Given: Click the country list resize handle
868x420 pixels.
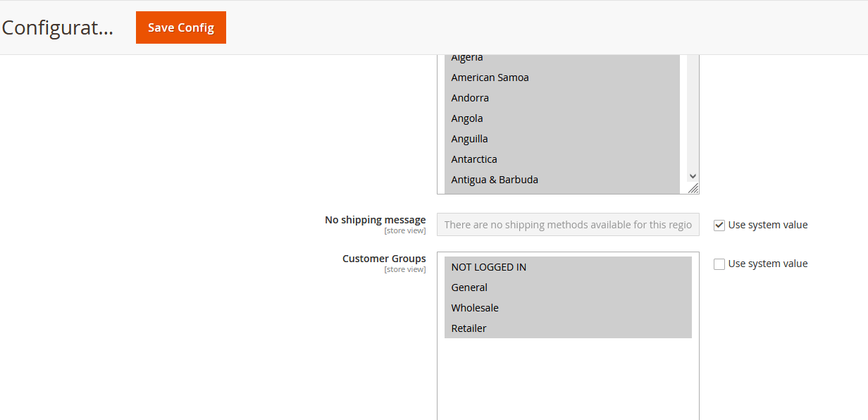Looking at the screenshot, I should click(693, 188).
